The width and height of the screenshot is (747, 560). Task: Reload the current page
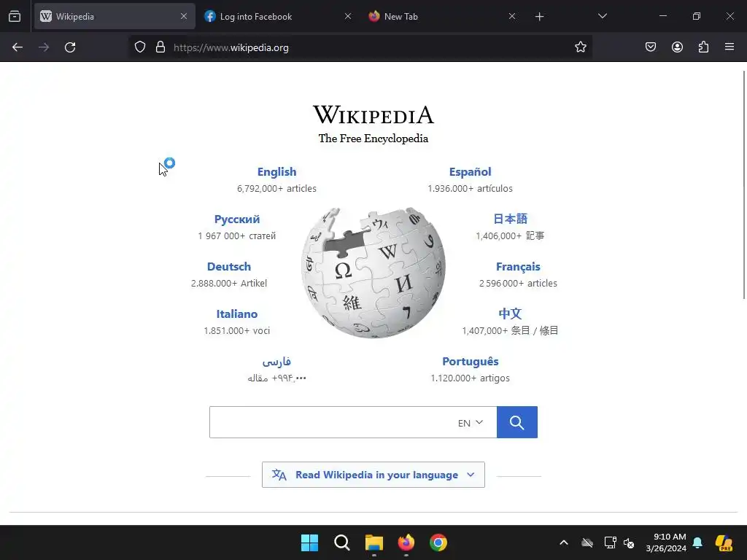coord(70,47)
